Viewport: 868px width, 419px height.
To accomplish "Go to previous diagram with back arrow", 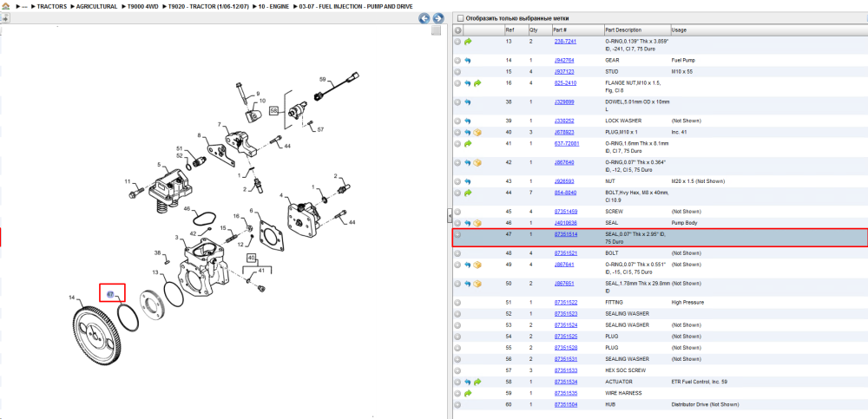I will pos(424,18).
